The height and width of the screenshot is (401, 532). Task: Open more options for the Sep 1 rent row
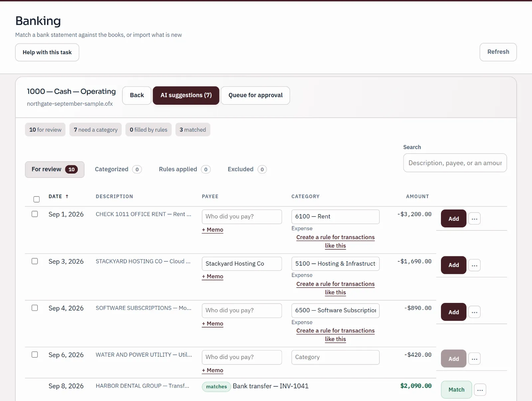coord(474,219)
